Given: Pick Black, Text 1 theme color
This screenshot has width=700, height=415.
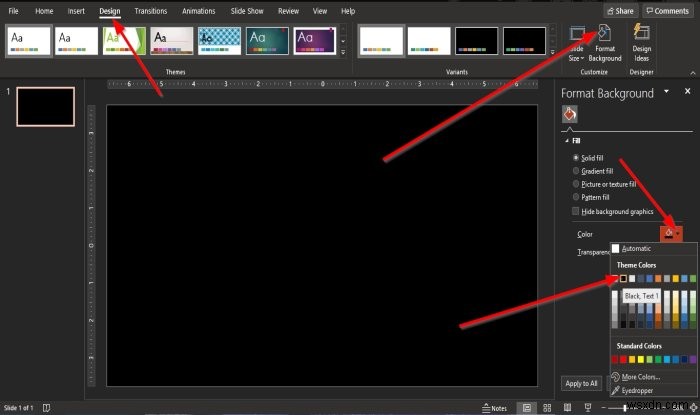Looking at the screenshot, I should pos(623,278).
